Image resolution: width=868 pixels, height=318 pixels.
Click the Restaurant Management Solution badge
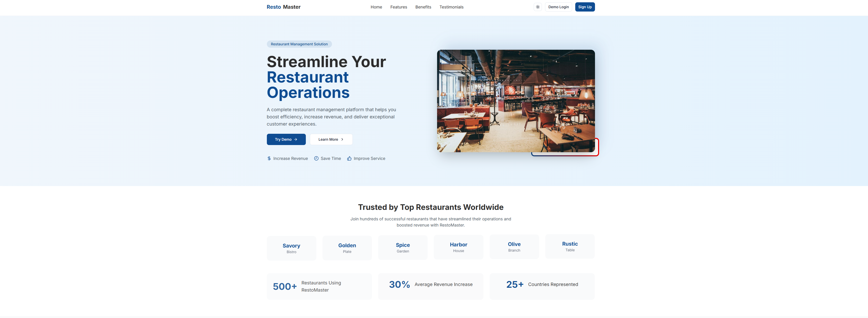click(x=299, y=44)
